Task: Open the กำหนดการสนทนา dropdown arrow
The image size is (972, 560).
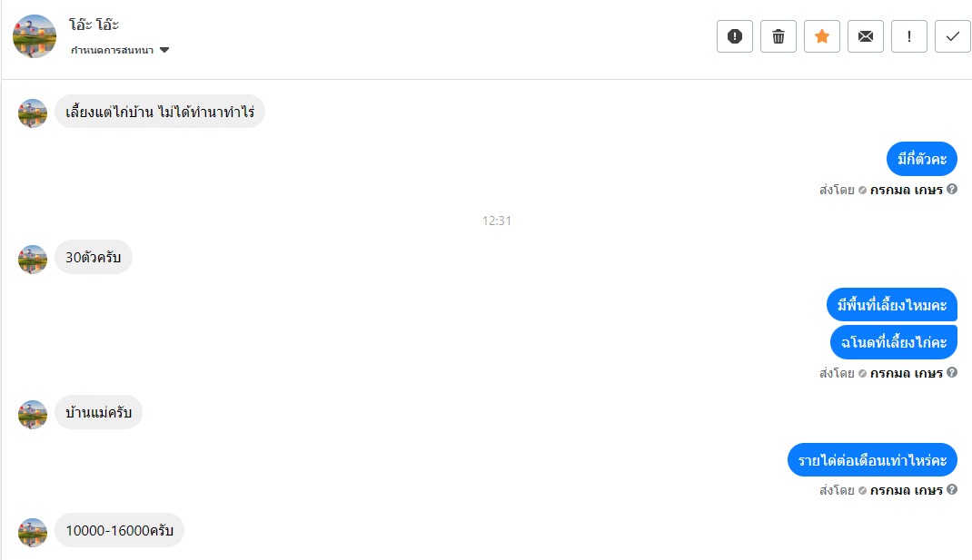Action: pyautogui.click(x=164, y=50)
